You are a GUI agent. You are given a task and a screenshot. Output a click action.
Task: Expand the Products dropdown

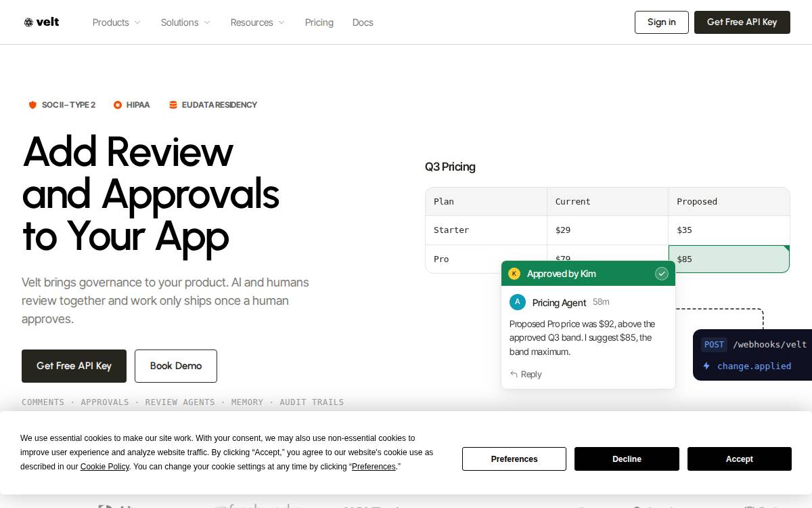pos(116,22)
